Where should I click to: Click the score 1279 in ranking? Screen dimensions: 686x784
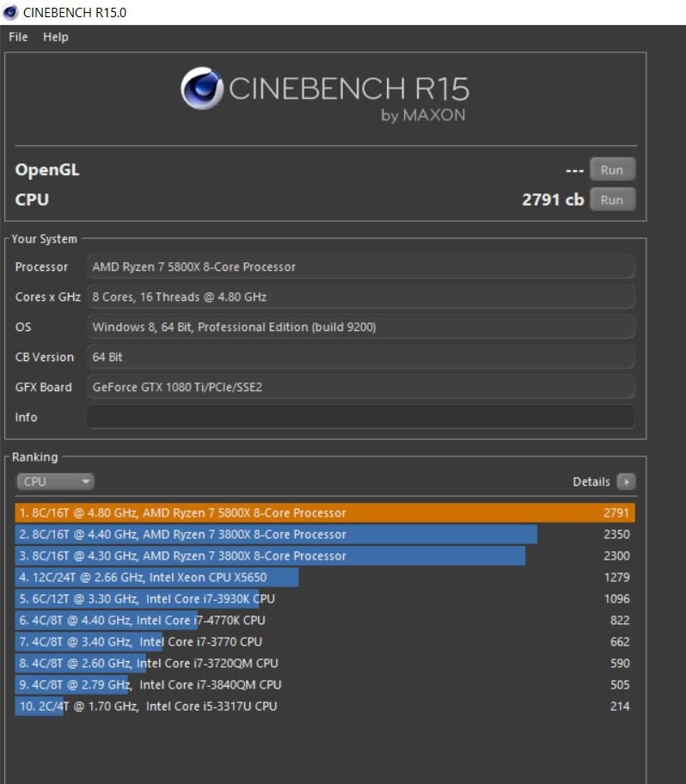(616, 577)
